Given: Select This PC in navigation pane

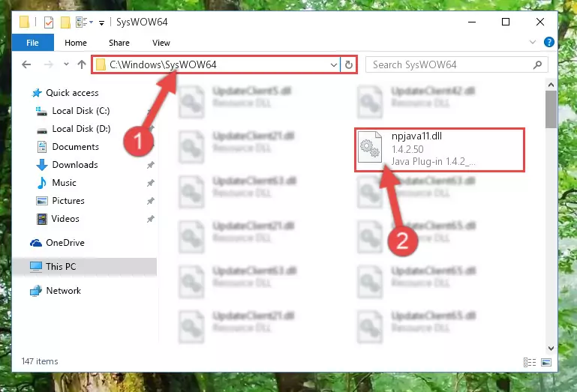Looking at the screenshot, I should pyautogui.click(x=85, y=267).
